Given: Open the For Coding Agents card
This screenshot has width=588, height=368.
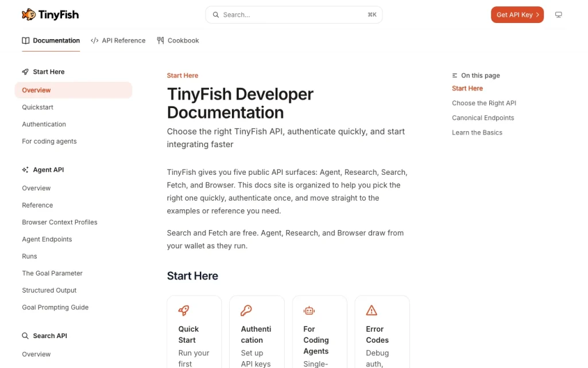Looking at the screenshot, I should (319, 332).
